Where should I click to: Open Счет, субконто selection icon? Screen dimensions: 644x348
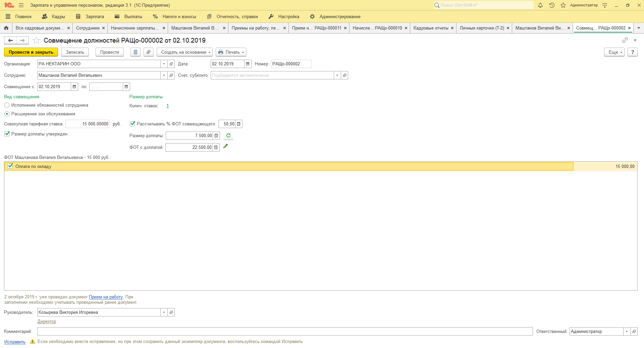344,75
